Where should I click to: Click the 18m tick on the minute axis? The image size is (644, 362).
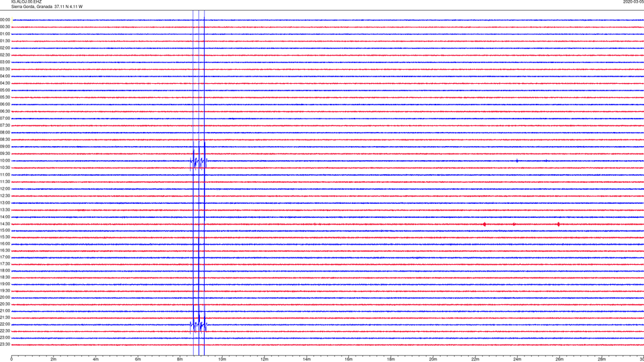(390, 359)
